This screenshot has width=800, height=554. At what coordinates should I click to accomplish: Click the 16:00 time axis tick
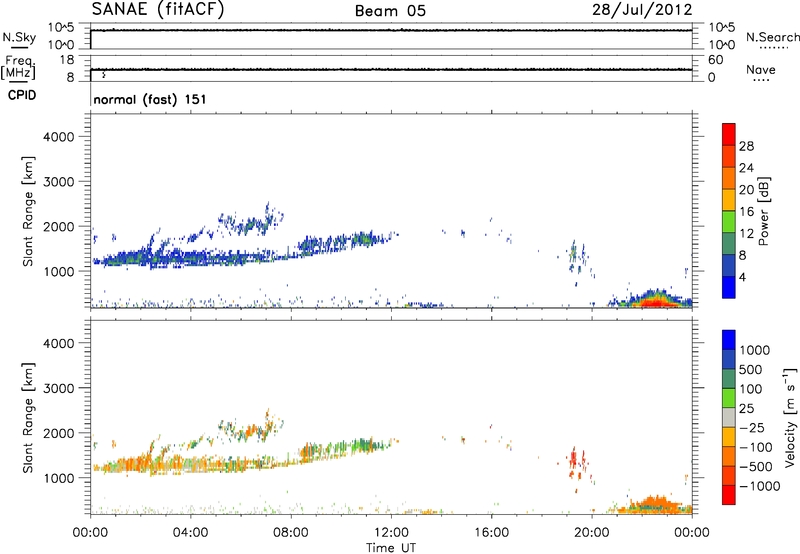click(491, 533)
